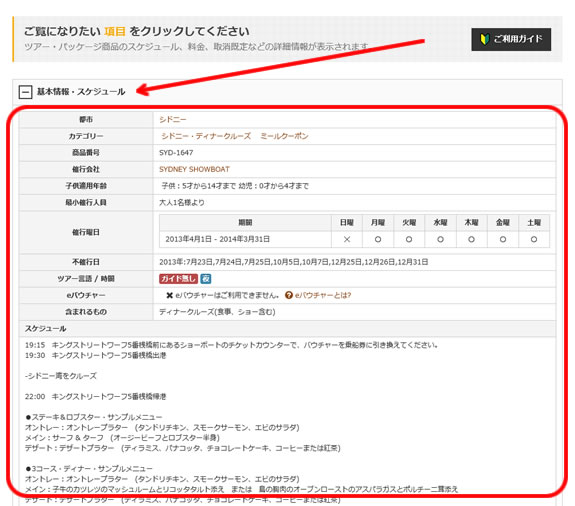Screen dimensions: 575x506
Task: Click the eバウチャーとは? help link
Action: 323,295
